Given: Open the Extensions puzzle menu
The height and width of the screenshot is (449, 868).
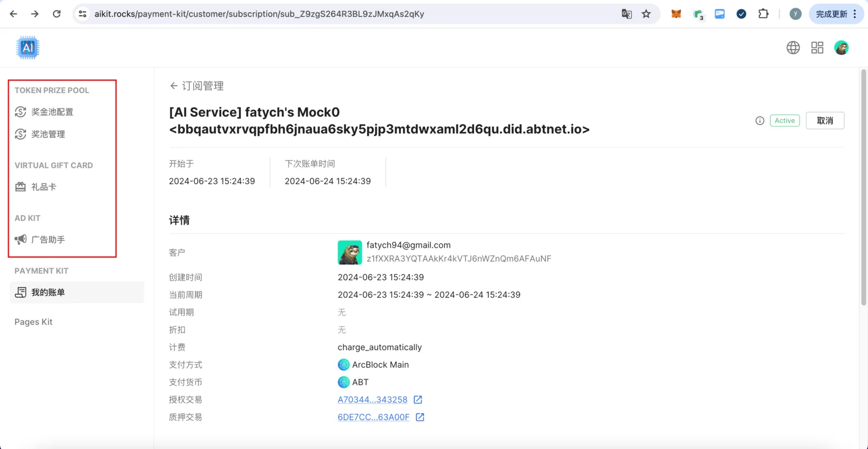Looking at the screenshot, I should pos(763,14).
